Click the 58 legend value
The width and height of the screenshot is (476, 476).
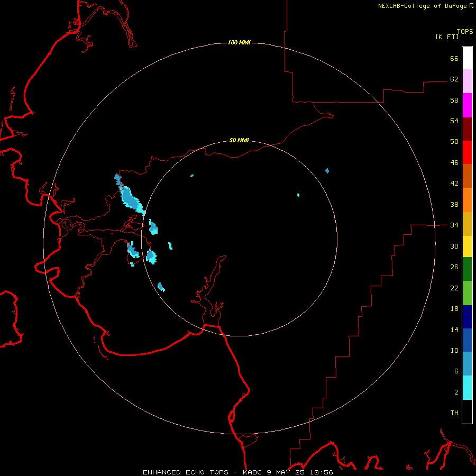pyautogui.click(x=454, y=100)
